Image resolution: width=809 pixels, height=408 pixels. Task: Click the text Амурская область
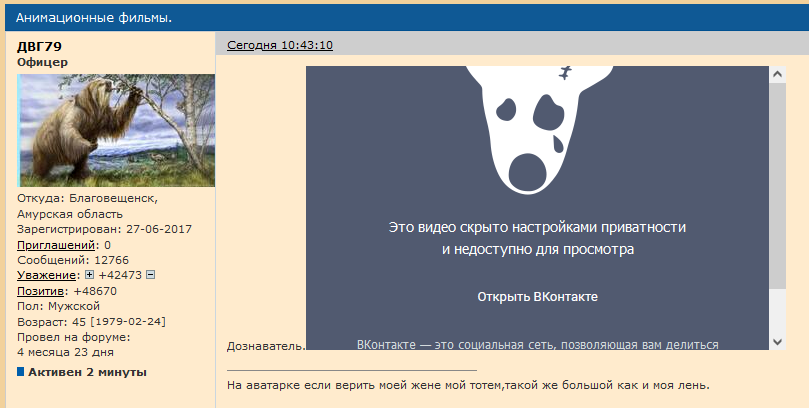[70, 214]
